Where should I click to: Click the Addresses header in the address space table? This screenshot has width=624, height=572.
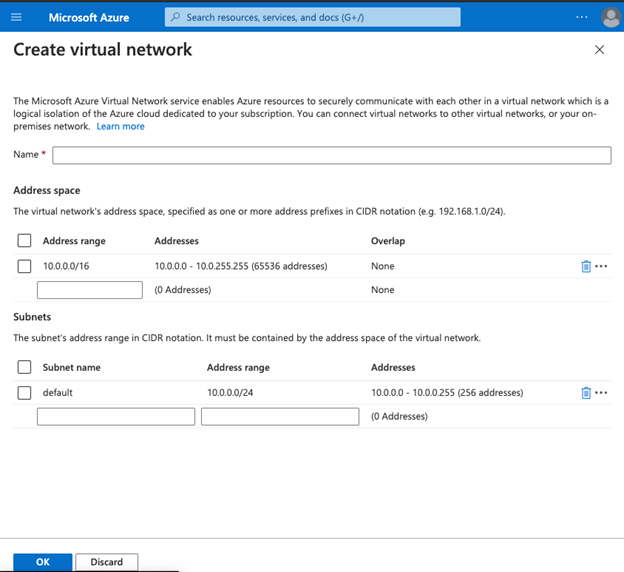tap(177, 241)
